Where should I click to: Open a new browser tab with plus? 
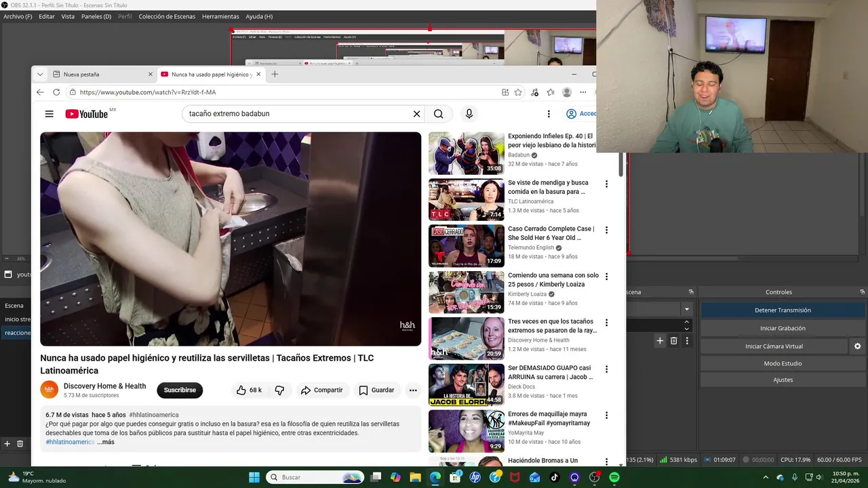click(275, 75)
